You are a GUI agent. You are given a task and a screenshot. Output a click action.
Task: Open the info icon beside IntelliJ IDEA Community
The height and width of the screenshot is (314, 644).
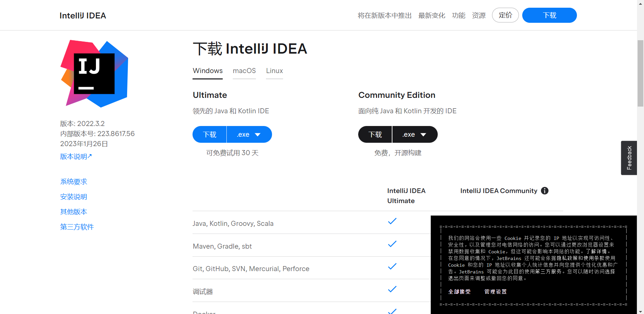click(545, 191)
